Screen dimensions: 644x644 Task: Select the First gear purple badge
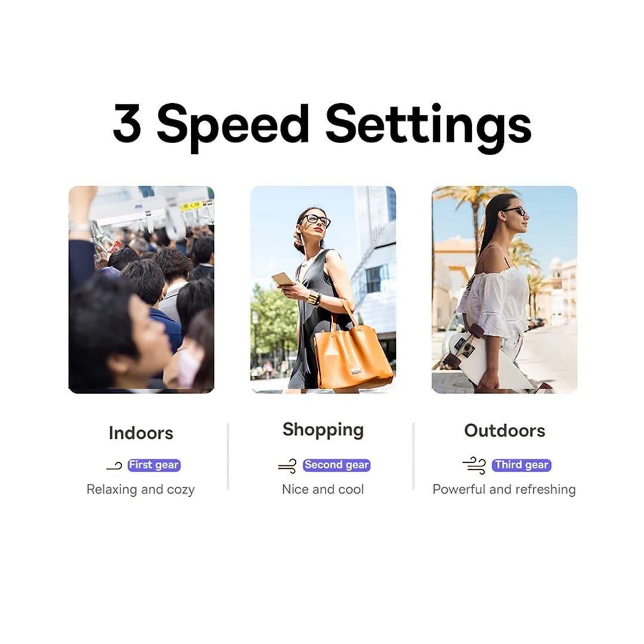tap(154, 465)
